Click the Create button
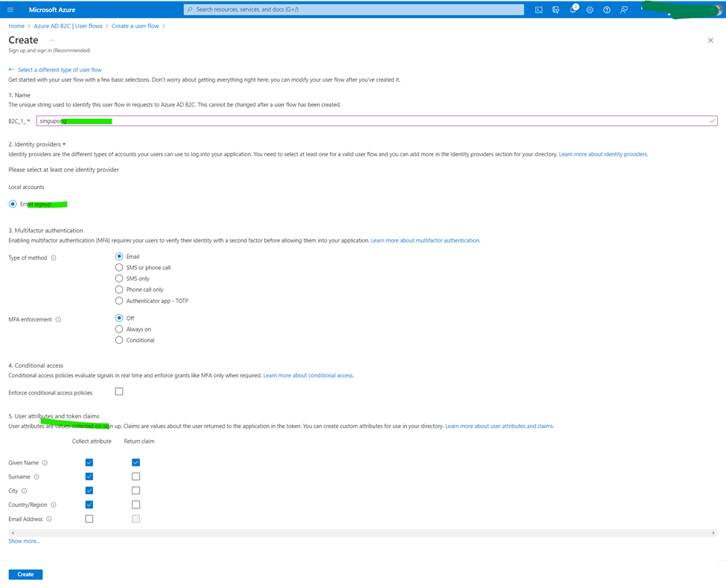726x588 pixels. [25, 574]
